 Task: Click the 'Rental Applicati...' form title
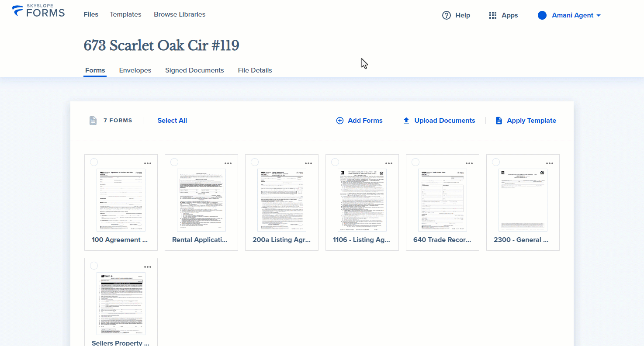pos(200,240)
